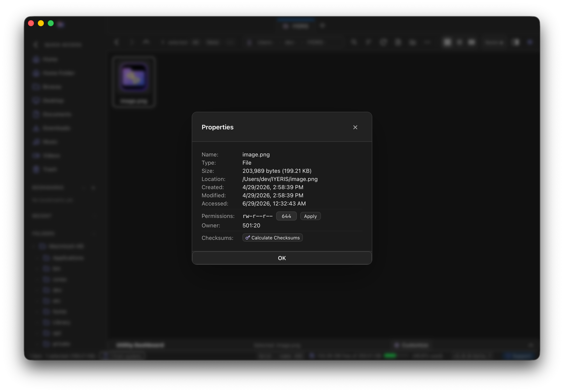Select the Library folder in the tree
Screen dimensions: 564x392
[61, 322]
